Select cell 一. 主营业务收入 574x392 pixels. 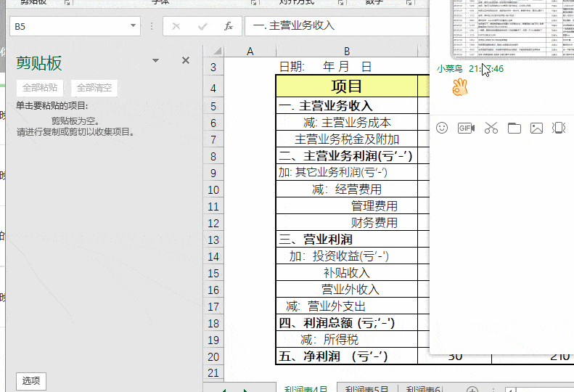tap(347, 106)
